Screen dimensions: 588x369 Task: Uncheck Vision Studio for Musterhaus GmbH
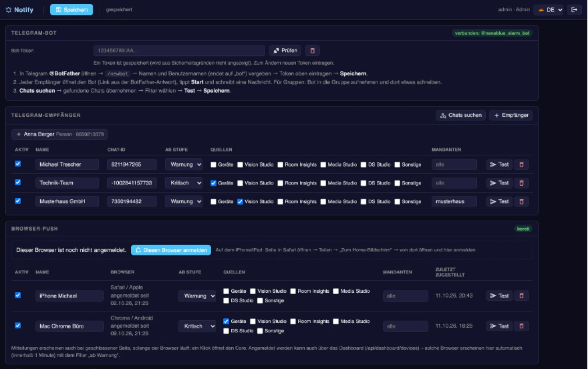pos(240,202)
